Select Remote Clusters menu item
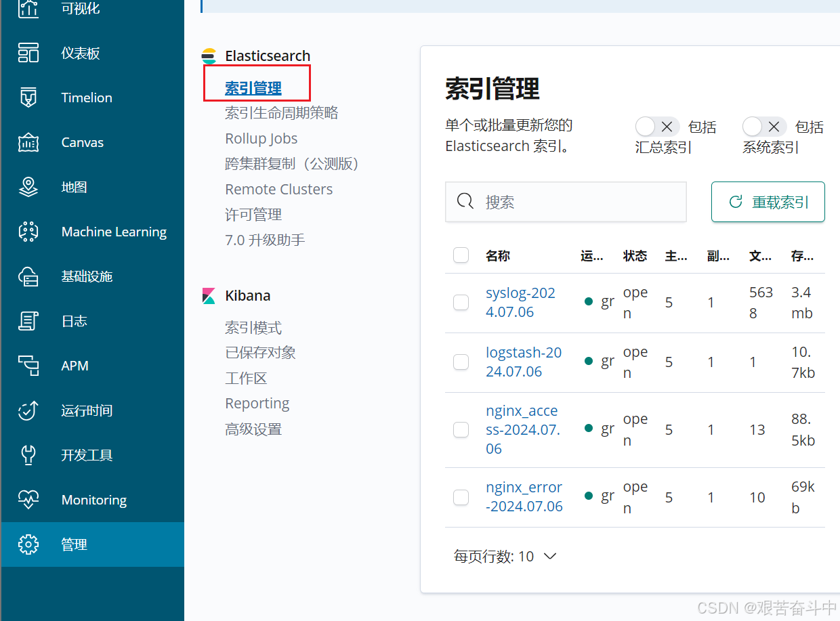Image resolution: width=840 pixels, height=621 pixels. click(279, 190)
